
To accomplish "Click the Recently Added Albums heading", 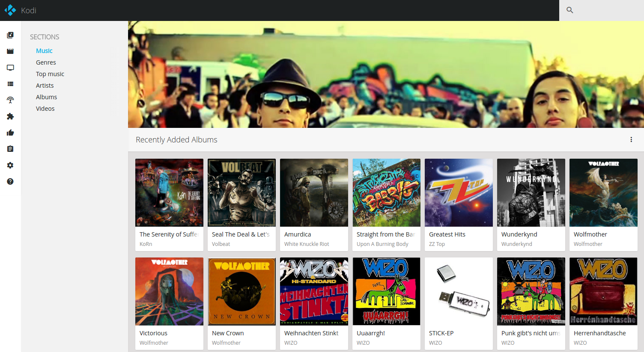I will click(176, 139).
